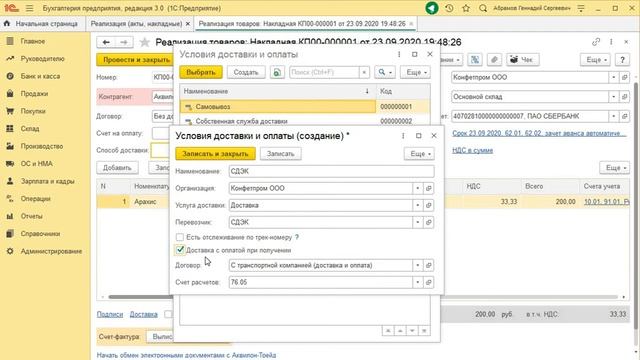Click the horizontal scrollbar of goods table
The image size is (640, 360).
click(x=363, y=297)
